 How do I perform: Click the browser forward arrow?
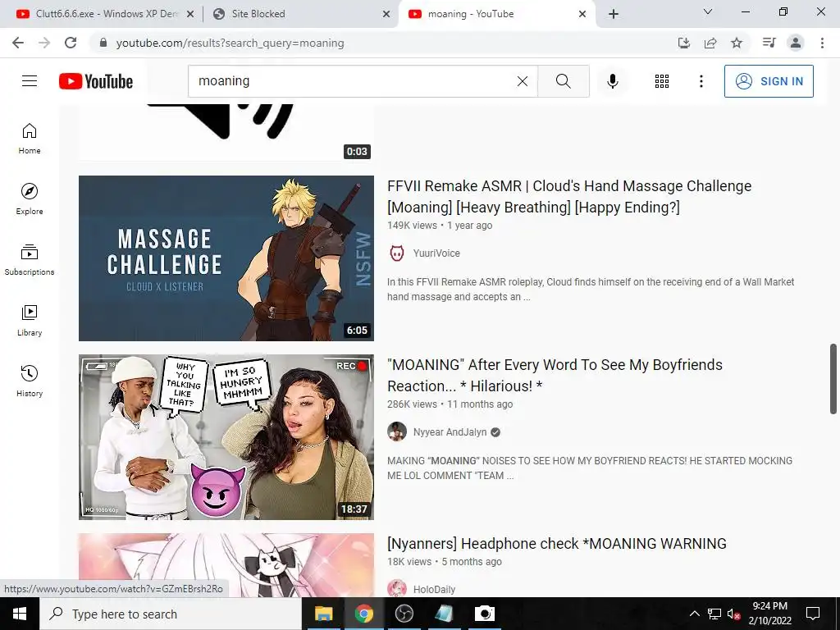point(44,43)
